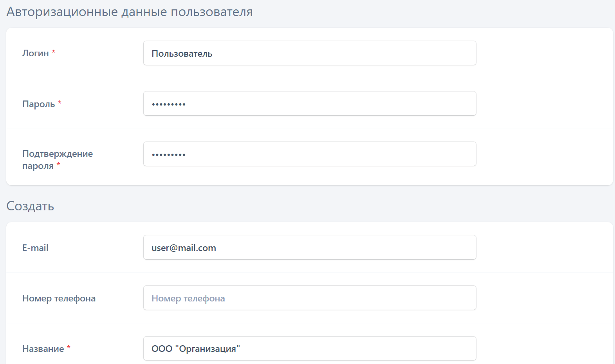
Task: Click the Номер телефона label
Action: (x=59, y=298)
